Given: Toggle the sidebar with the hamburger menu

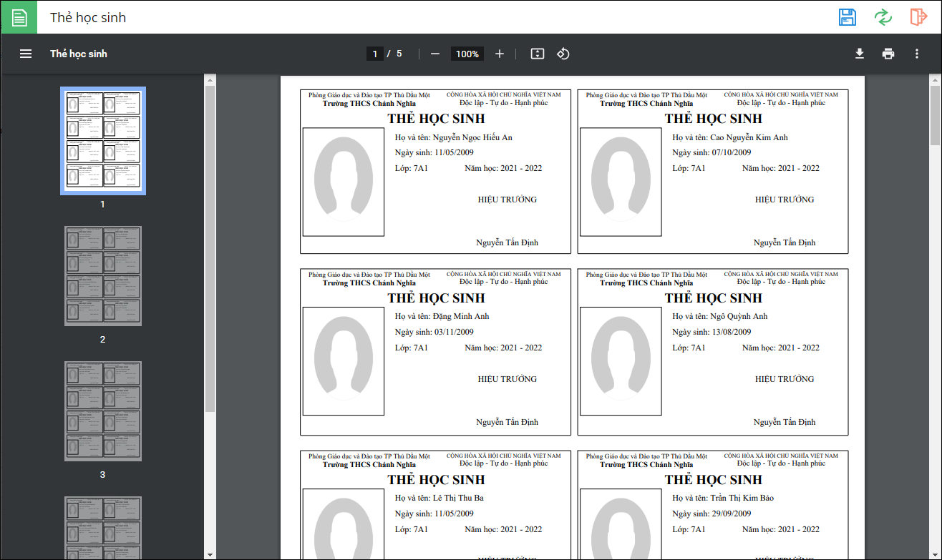Looking at the screenshot, I should pyautogui.click(x=26, y=54).
